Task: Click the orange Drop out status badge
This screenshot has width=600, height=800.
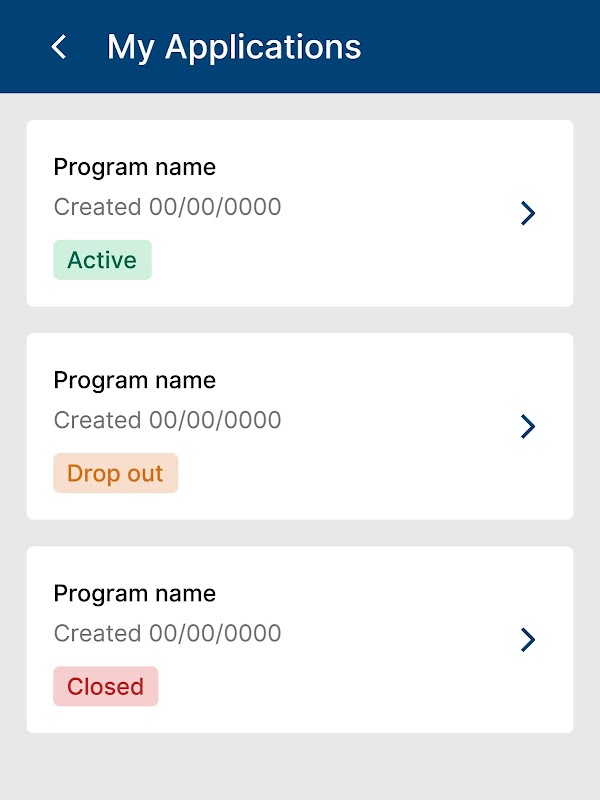Action: pyautogui.click(x=115, y=473)
